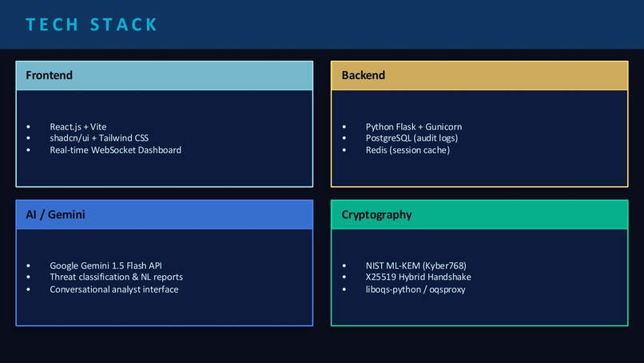Click the Conversational analyst interface text
The width and height of the screenshot is (644, 363).
(x=113, y=289)
